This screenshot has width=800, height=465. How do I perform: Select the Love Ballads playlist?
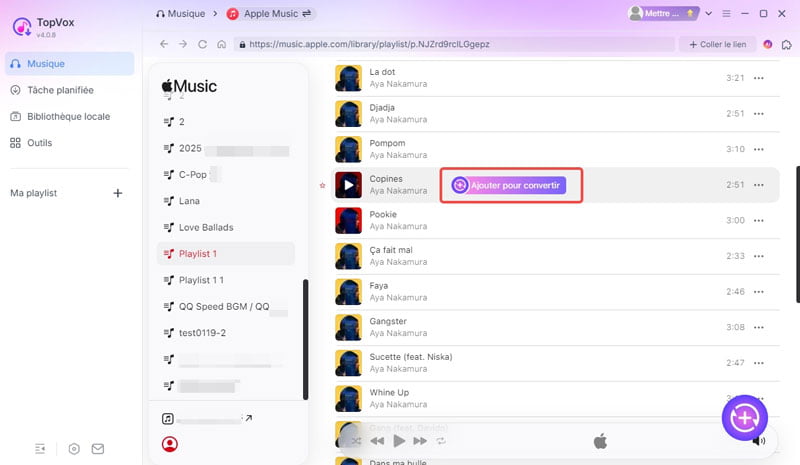(226, 228)
